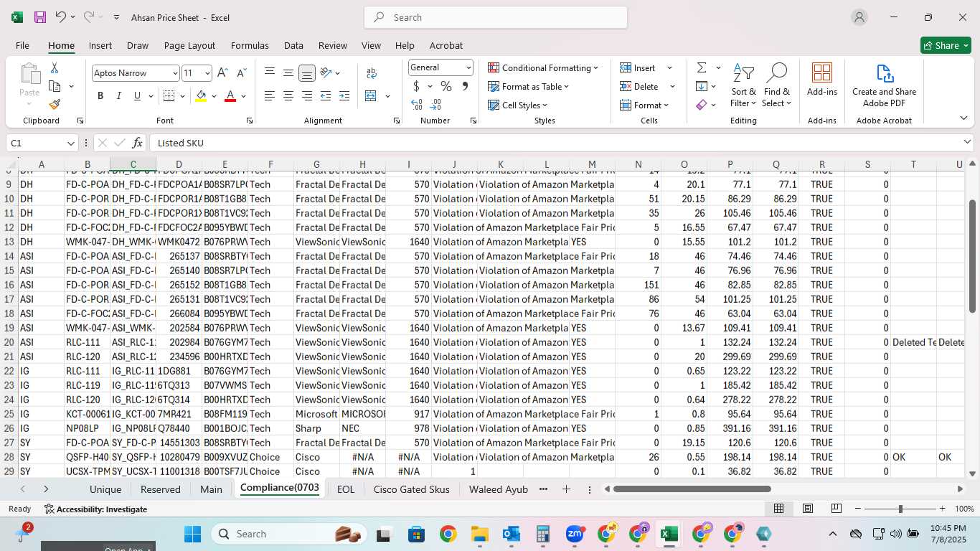Expand Format as Table menu

(x=529, y=86)
